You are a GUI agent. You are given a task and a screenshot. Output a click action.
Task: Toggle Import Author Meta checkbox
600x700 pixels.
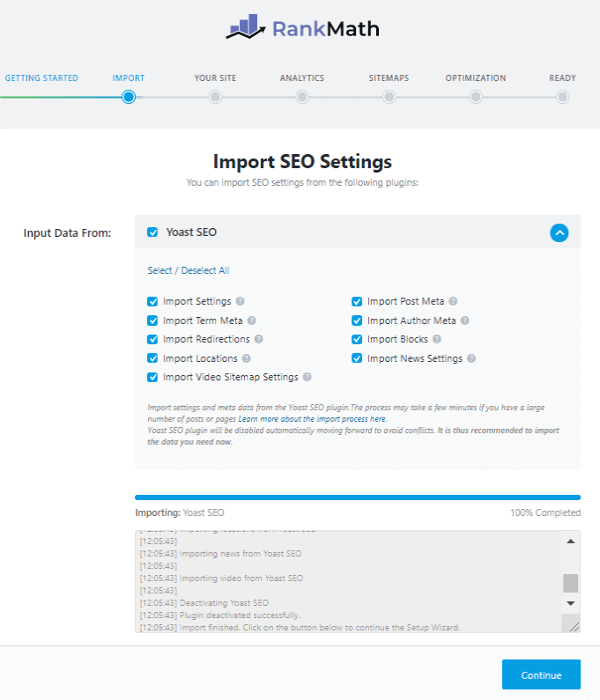(357, 321)
